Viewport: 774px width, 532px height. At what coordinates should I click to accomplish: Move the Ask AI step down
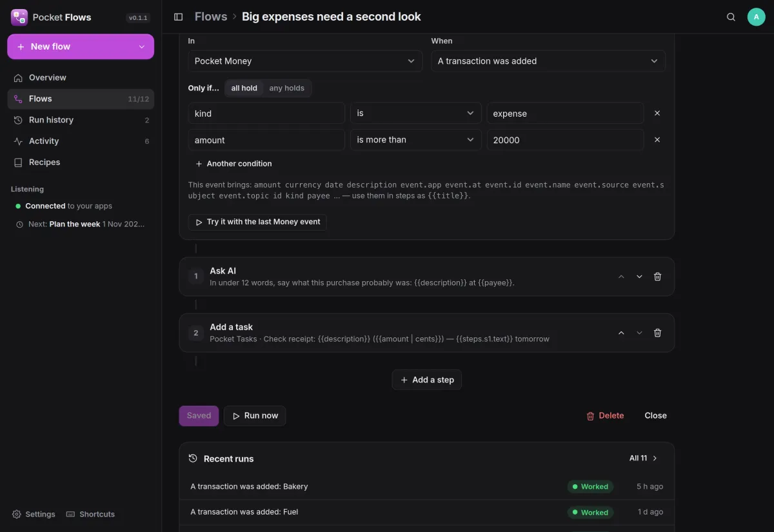click(639, 277)
